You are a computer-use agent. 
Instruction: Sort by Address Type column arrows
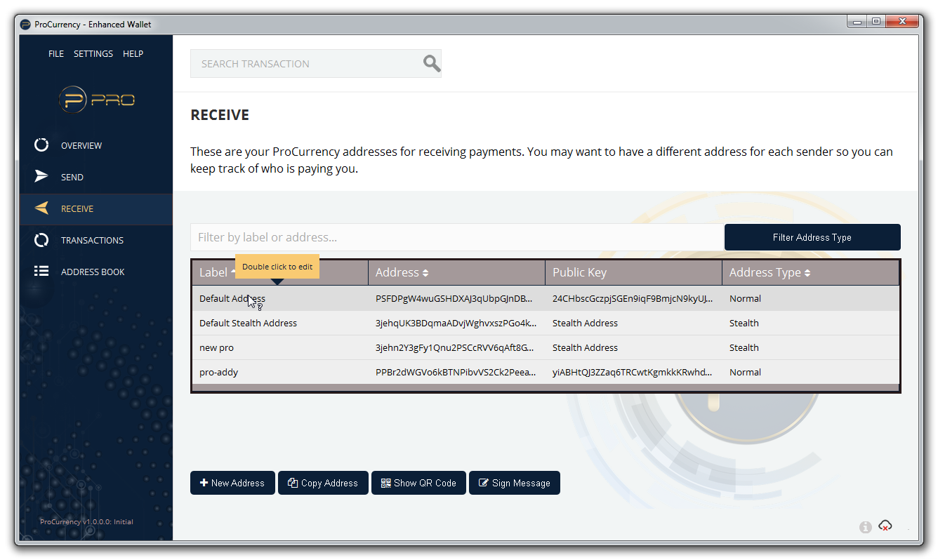pyautogui.click(x=807, y=273)
